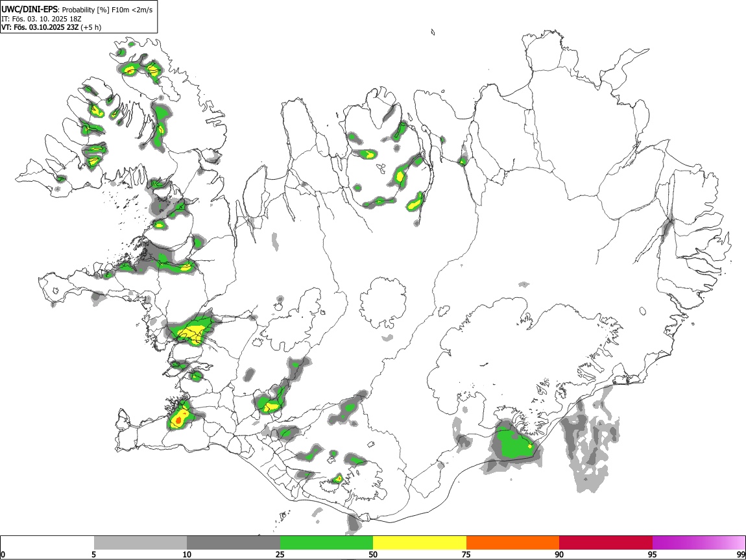
Task: Select the magenta 95-99% legend swatch
Action: coord(699,543)
